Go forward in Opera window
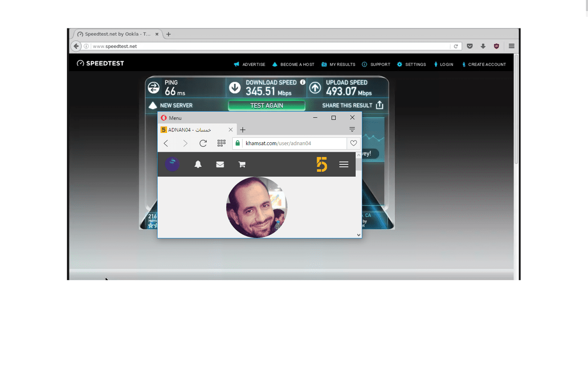This screenshot has width=588, height=368. point(185,143)
